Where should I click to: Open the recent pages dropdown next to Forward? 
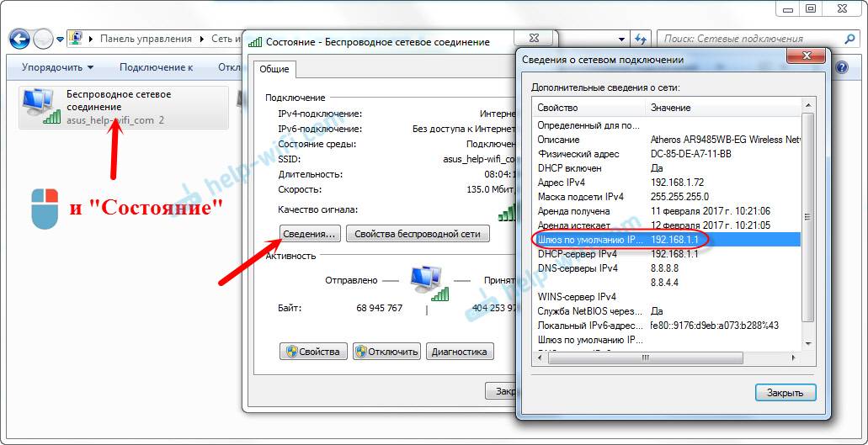[61, 40]
